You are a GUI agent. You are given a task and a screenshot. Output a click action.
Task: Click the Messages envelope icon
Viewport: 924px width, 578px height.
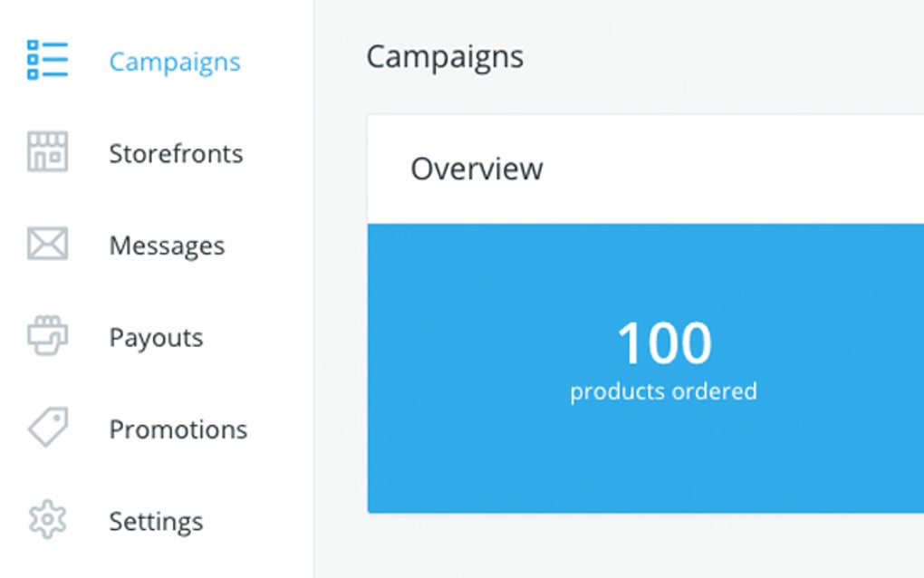click(x=47, y=245)
